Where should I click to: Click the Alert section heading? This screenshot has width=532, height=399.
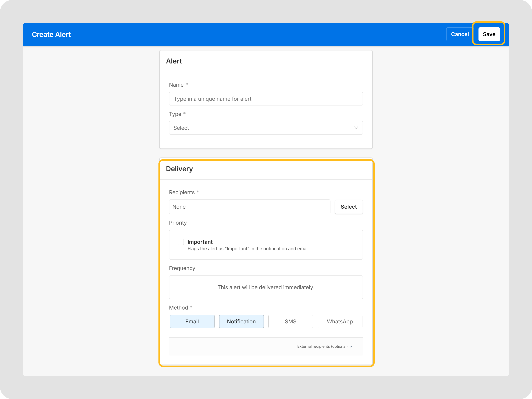(174, 61)
